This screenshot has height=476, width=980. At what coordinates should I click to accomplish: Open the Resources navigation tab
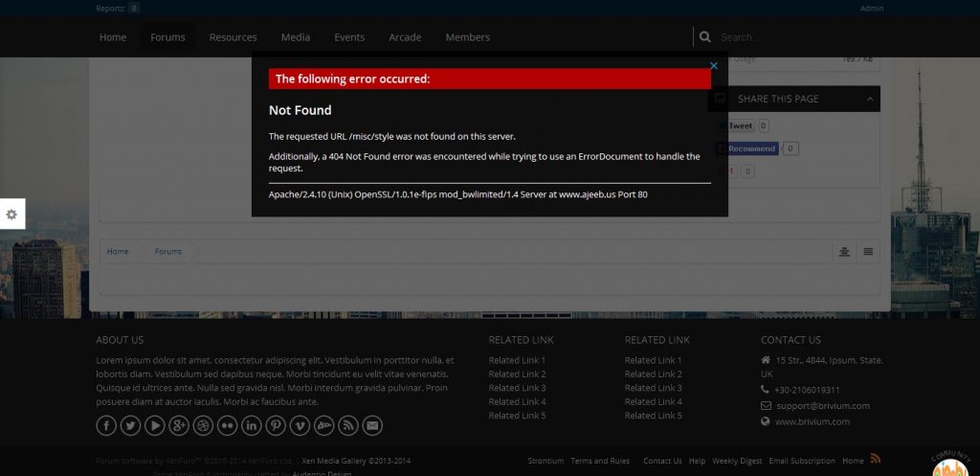[233, 37]
